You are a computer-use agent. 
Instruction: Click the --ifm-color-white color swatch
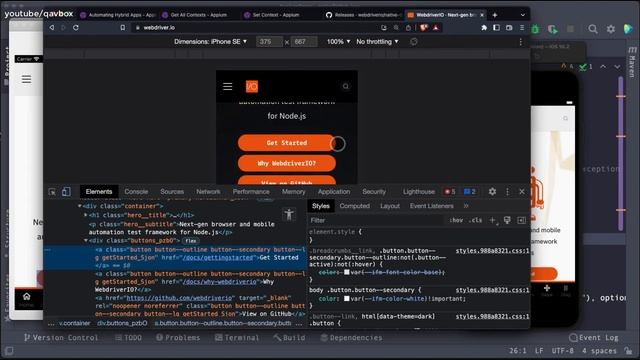point(347,299)
